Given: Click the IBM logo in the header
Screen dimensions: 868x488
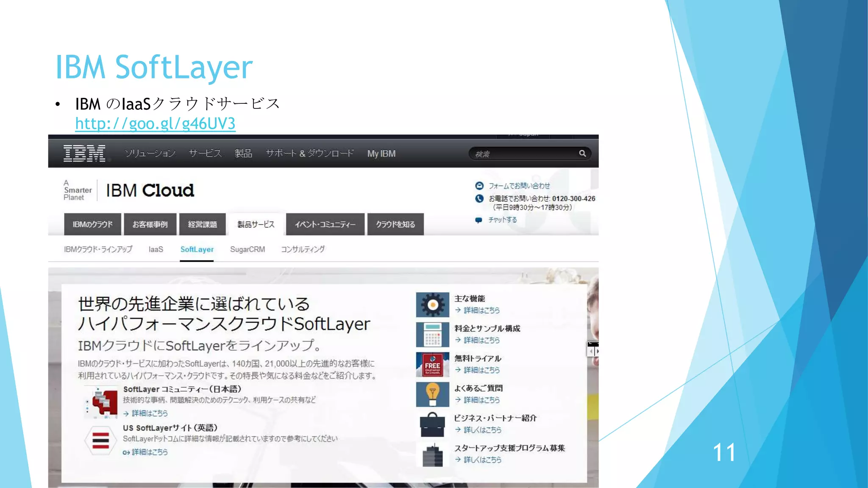Looking at the screenshot, I should tap(84, 153).
